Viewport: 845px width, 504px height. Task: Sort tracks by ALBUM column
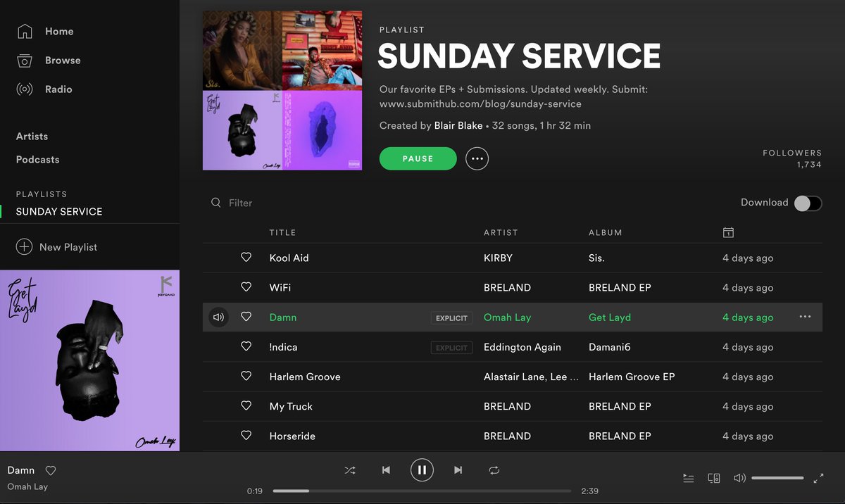click(x=606, y=232)
